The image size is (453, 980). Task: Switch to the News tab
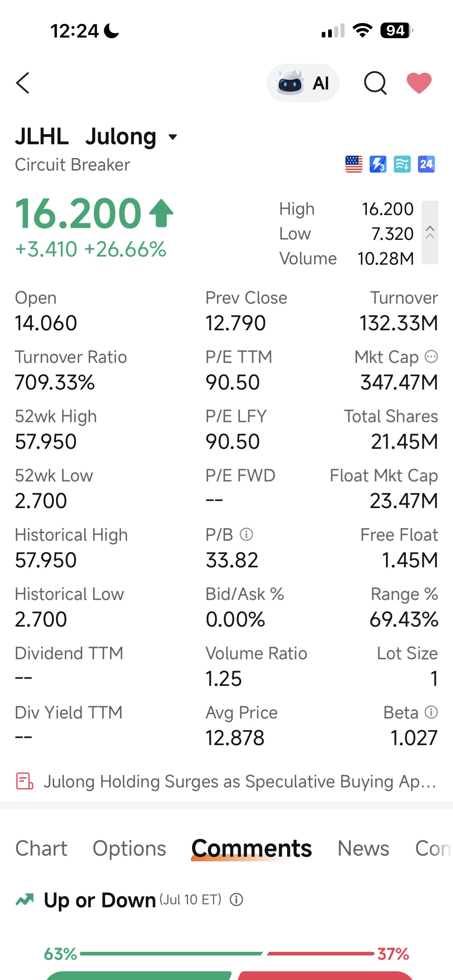363,848
